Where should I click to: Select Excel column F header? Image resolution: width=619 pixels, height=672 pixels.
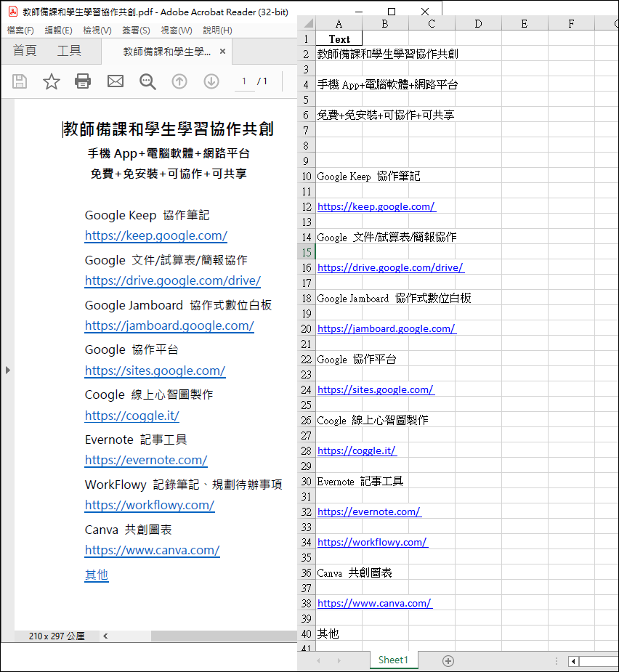click(571, 23)
